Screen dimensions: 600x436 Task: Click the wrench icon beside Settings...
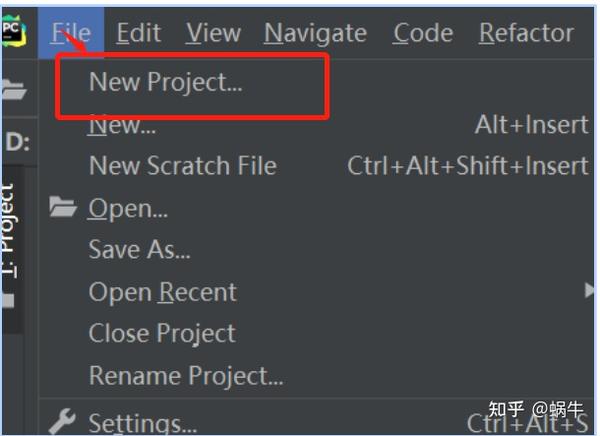pos(62,421)
